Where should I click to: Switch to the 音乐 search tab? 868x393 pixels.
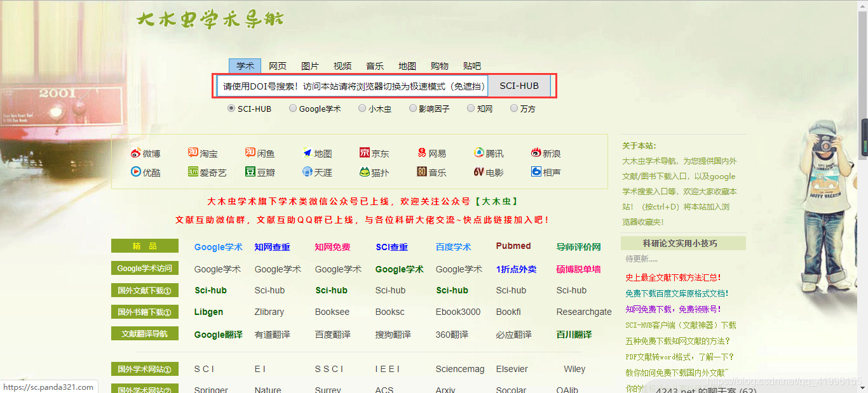coord(375,65)
